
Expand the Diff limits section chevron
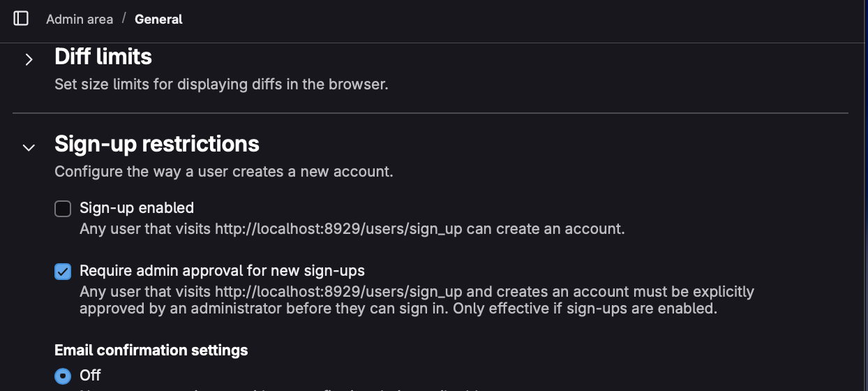tap(29, 60)
